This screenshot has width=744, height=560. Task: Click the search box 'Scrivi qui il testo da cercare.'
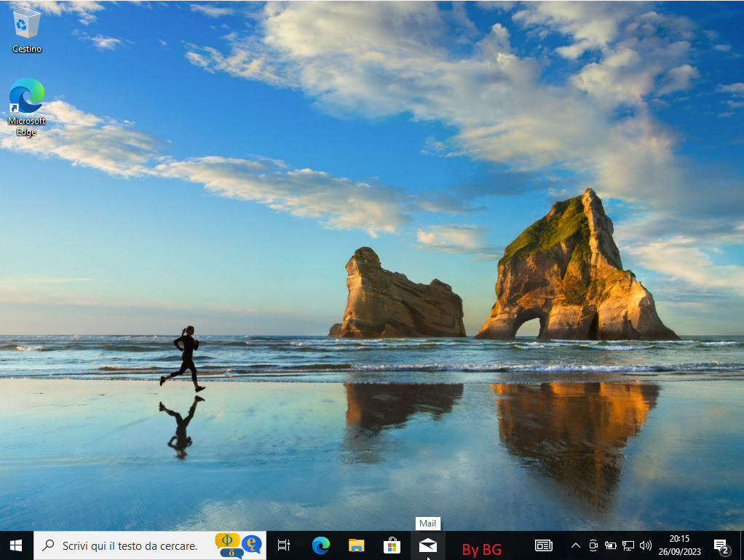149,545
